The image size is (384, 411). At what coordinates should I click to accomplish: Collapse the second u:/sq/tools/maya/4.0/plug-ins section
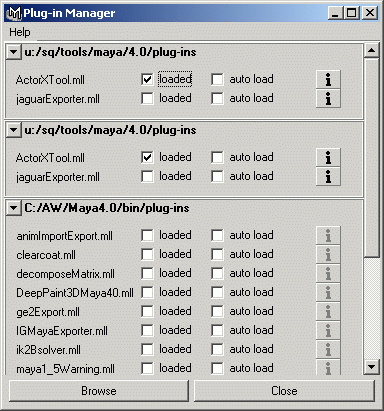(13, 130)
